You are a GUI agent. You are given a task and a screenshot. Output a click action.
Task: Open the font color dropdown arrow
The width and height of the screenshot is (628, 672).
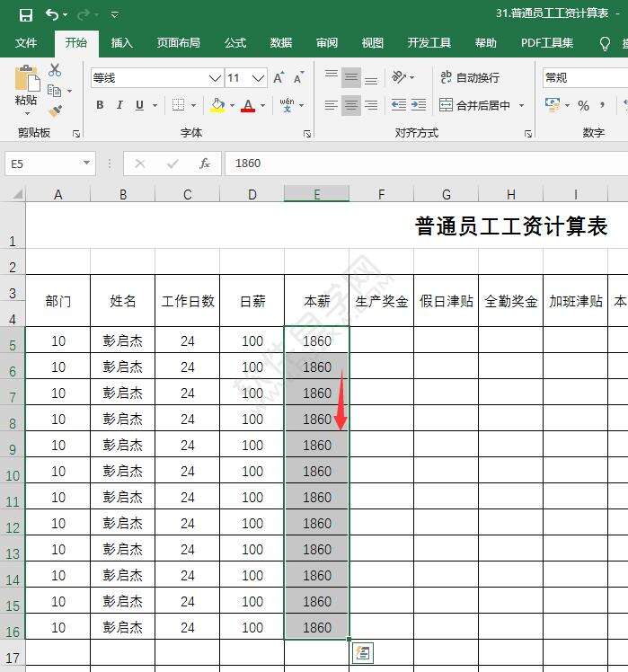click(x=262, y=105)
